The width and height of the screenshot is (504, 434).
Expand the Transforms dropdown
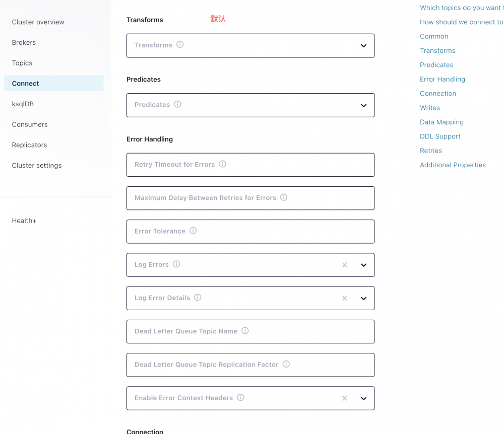[x=363, y=46]
